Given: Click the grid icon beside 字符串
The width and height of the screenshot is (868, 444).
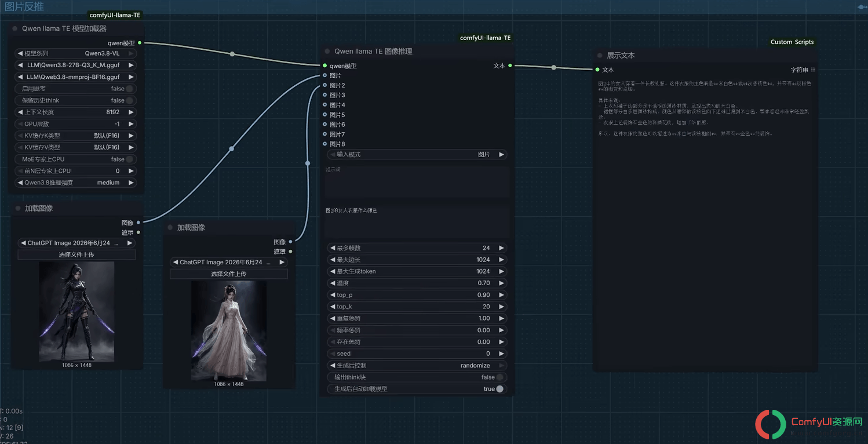Looking at the screenshot, I should [x=813, y=70].
